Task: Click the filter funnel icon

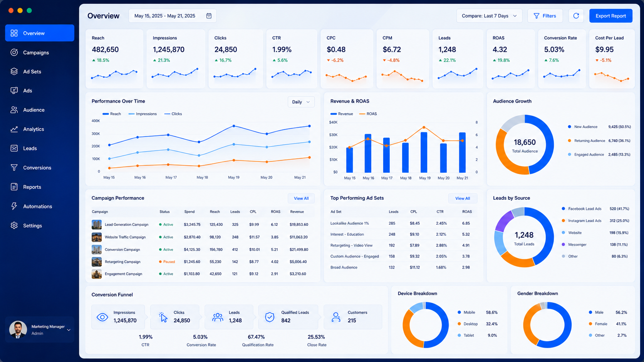Action: (x=536, y=16)
